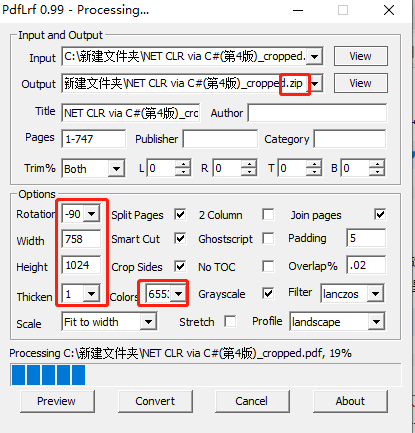Image resolution: width=415 pixels, height=433 pixels.
Task: Click the Author text field
Action: pos(317,113)
